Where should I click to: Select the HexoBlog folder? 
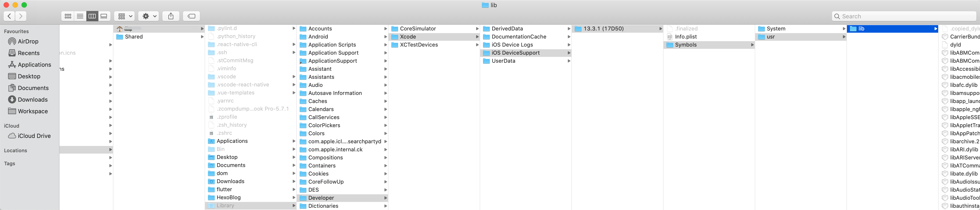click(x=251, y=197)
